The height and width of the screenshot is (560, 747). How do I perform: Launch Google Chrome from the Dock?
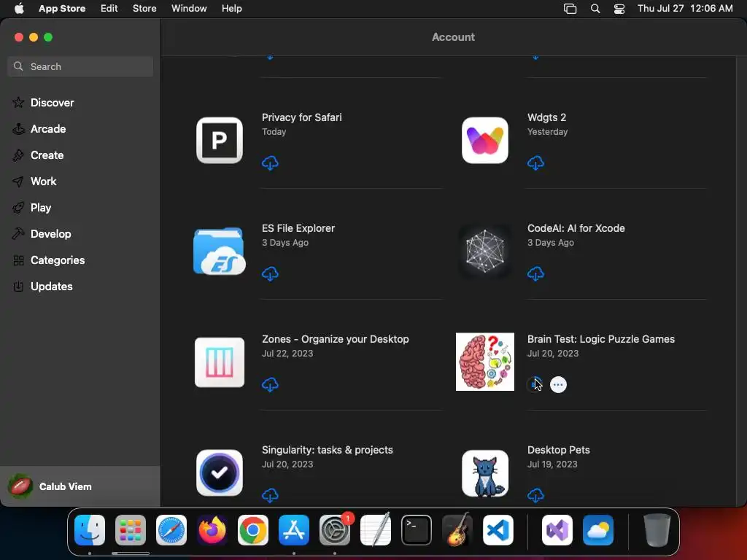coord(253,529)
